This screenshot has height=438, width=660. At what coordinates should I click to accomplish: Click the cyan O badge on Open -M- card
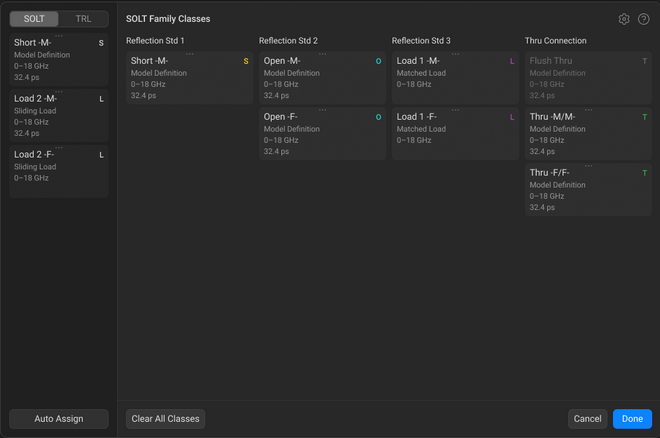point(378,61)
